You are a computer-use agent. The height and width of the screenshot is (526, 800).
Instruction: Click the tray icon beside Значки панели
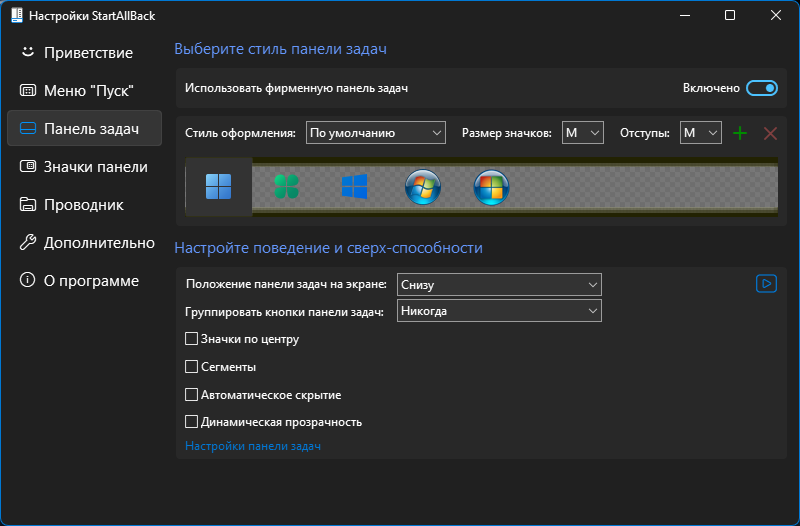[28, 166]
